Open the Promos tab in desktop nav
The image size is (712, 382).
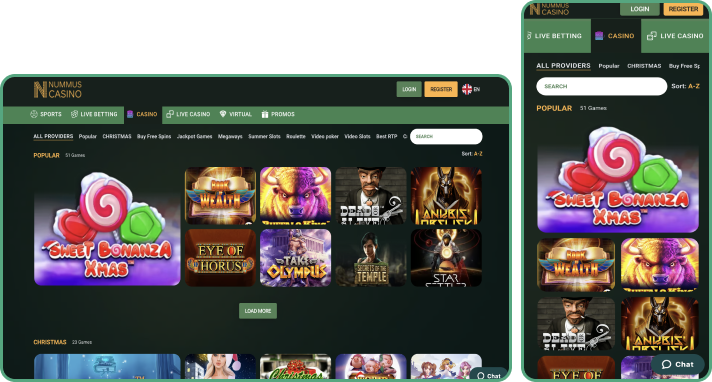[278, 114]
